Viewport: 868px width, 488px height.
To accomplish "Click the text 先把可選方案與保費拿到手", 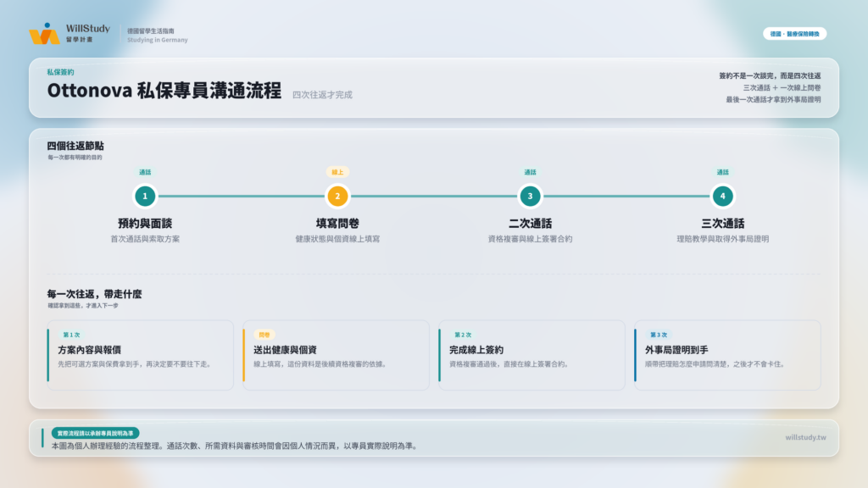I will [x=100, y=364].
